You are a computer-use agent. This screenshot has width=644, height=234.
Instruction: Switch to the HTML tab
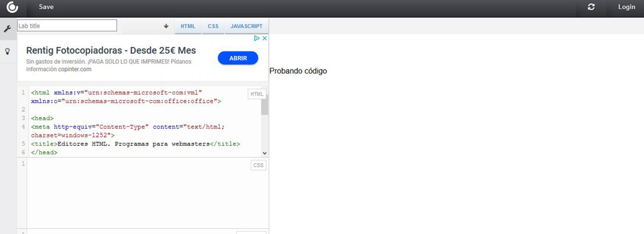[x=187, y=26]
